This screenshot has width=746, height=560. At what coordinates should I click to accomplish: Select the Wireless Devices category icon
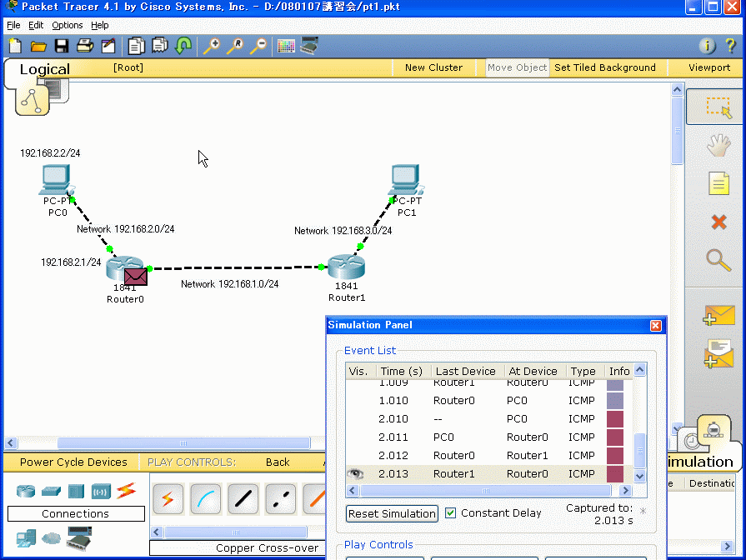click(101, 491)
